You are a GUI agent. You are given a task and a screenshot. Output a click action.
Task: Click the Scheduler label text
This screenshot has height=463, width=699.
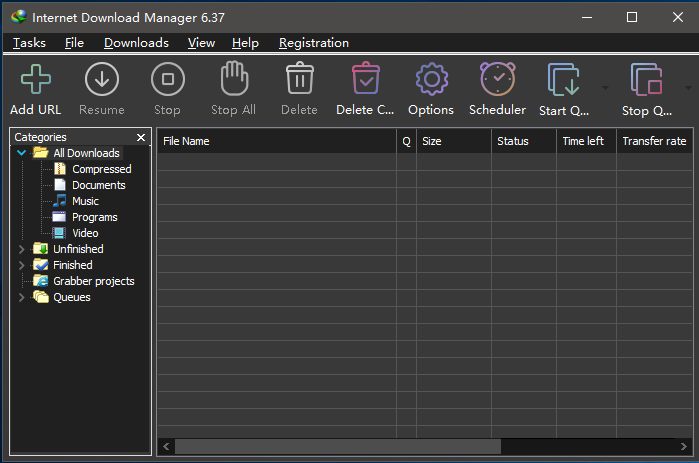(498, 110)
